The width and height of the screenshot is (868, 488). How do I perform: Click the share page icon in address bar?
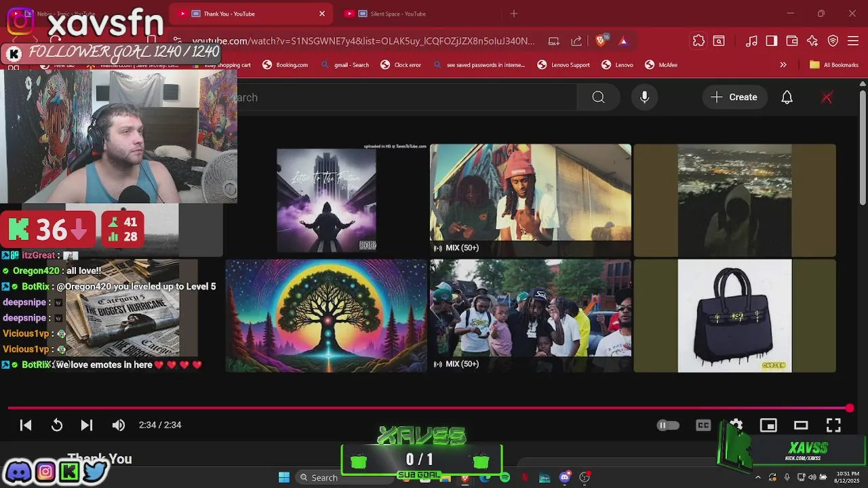click(576, 41)
